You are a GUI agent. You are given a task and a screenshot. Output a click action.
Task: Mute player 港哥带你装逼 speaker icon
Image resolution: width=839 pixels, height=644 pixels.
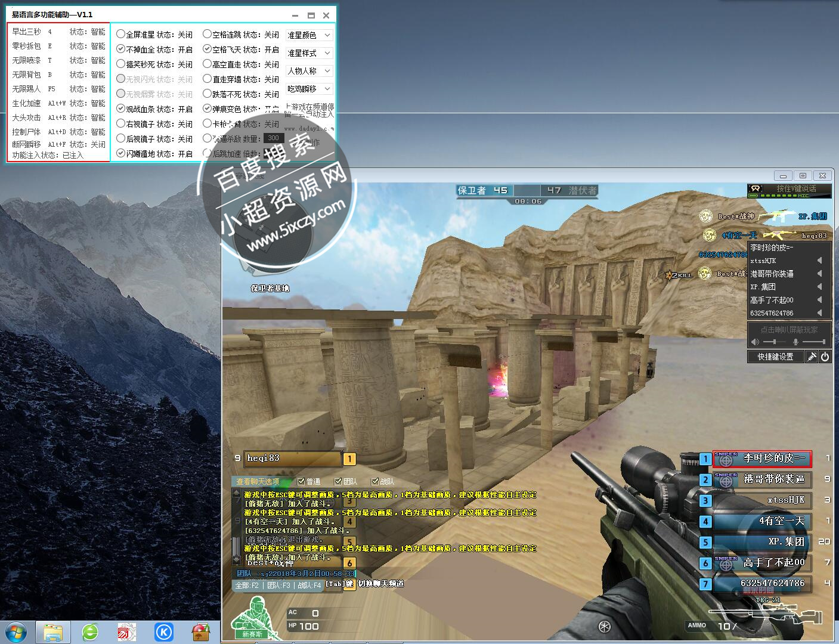pyautogui.click(x=819, y=274)
